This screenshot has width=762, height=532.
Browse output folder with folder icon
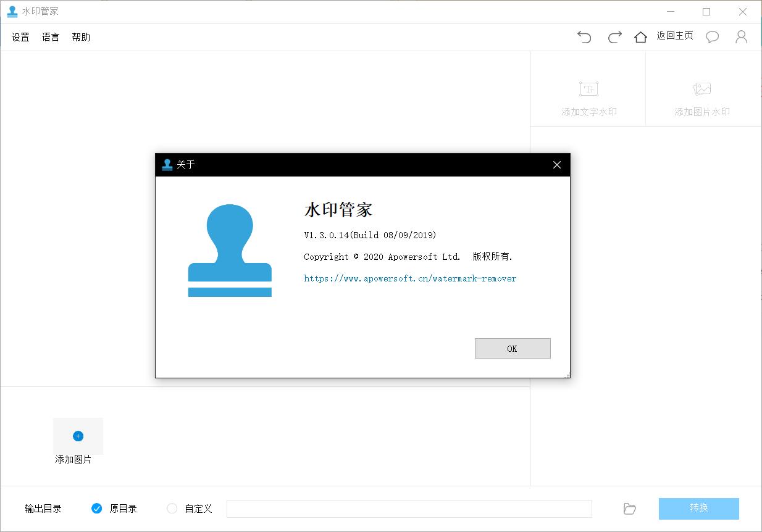point(629,509)
